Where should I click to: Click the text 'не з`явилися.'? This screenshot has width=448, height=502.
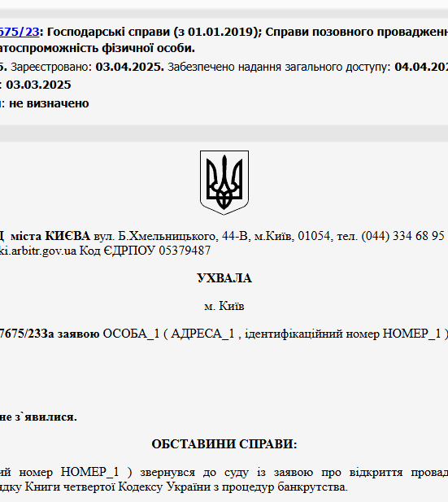point(38,417)
